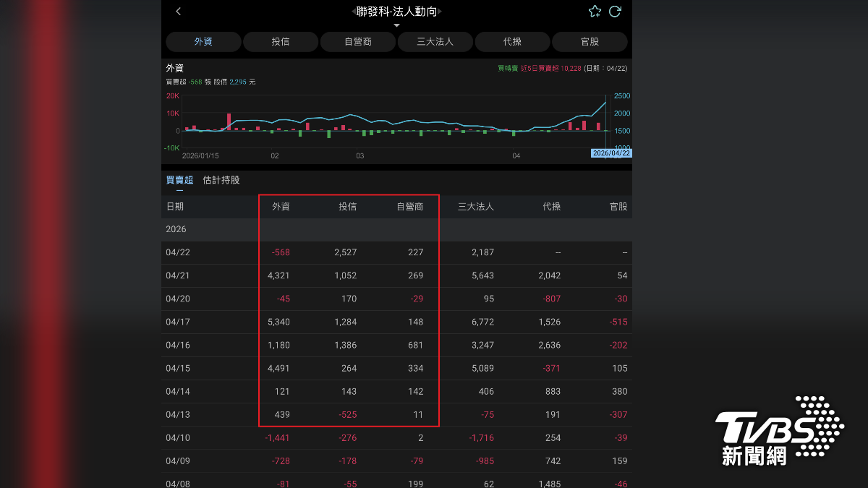Click the 681 dealer value

pos(416,345)
